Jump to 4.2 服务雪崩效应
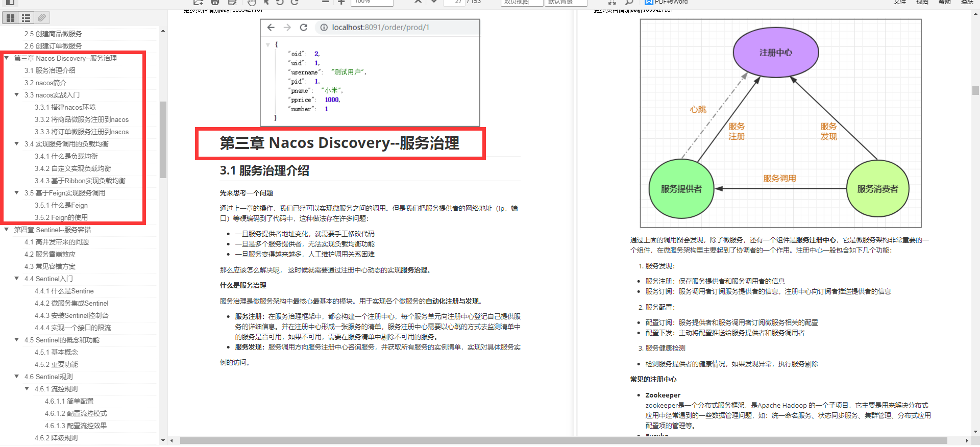 pyautogui.click(x=50, y=254)
